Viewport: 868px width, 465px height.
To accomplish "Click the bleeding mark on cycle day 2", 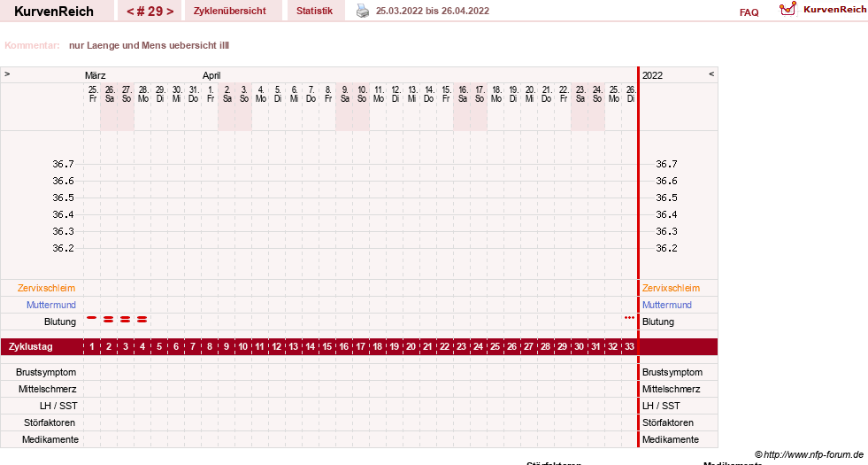I will click(109, 319).
